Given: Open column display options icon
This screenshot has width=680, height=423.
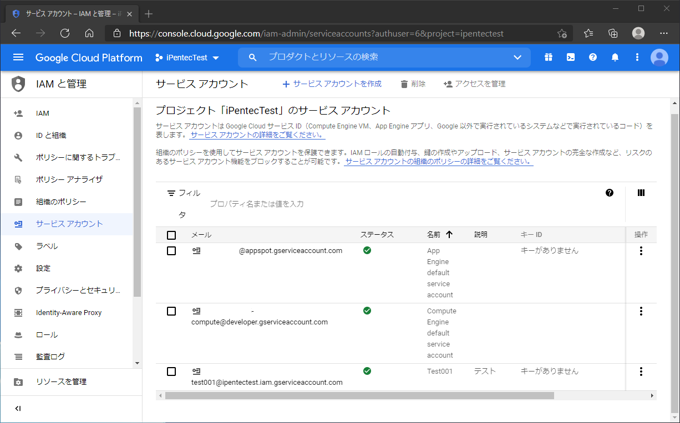Looking at the screenshot, I should pos(641,193).
